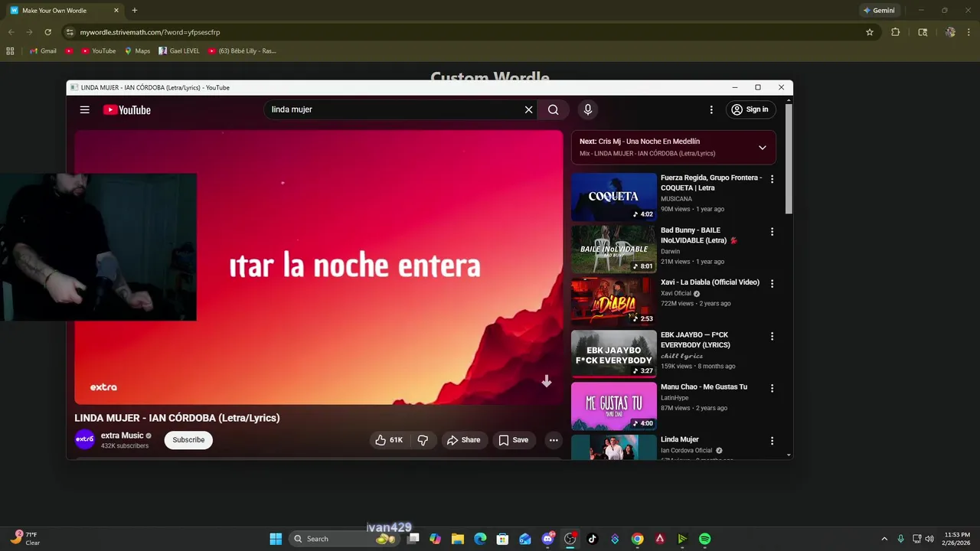Image resolution: width=980 pixels, height=551 pixels.
Task: Open Microsoft Edge from the taskbar
Action: 480,539
